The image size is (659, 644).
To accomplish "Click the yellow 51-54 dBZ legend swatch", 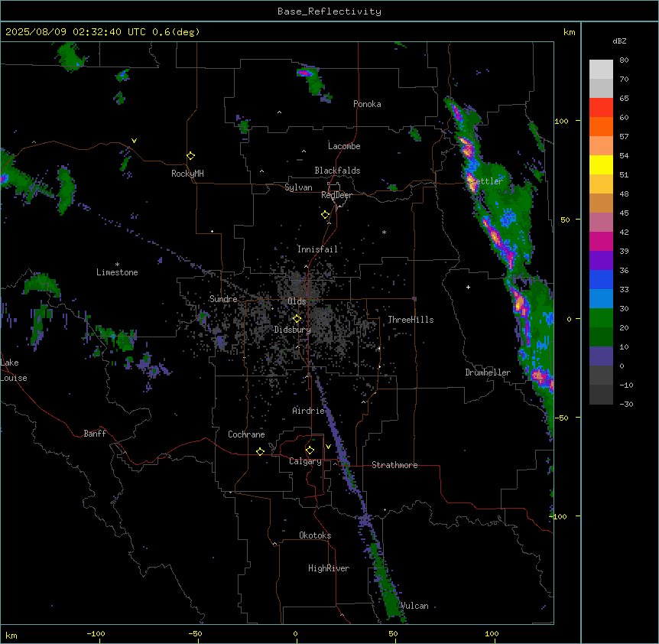I will pyautogui.click(x=601, y=164).
